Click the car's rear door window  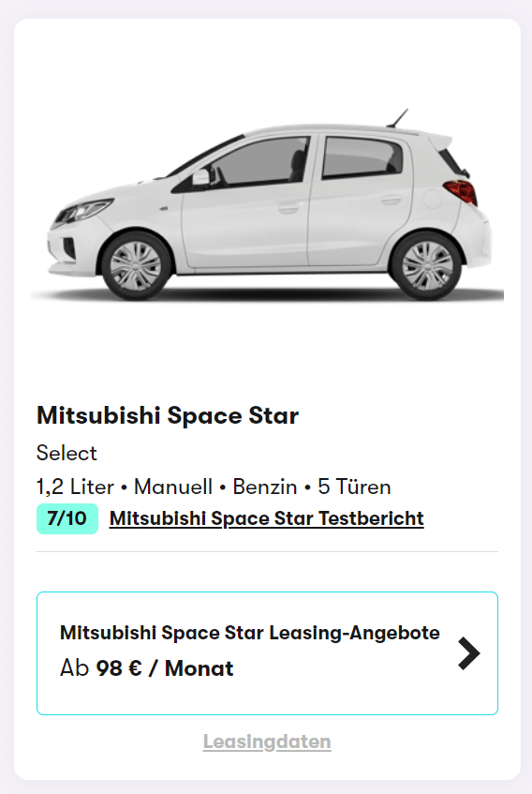pyautogui.click(x=362, y=157)
